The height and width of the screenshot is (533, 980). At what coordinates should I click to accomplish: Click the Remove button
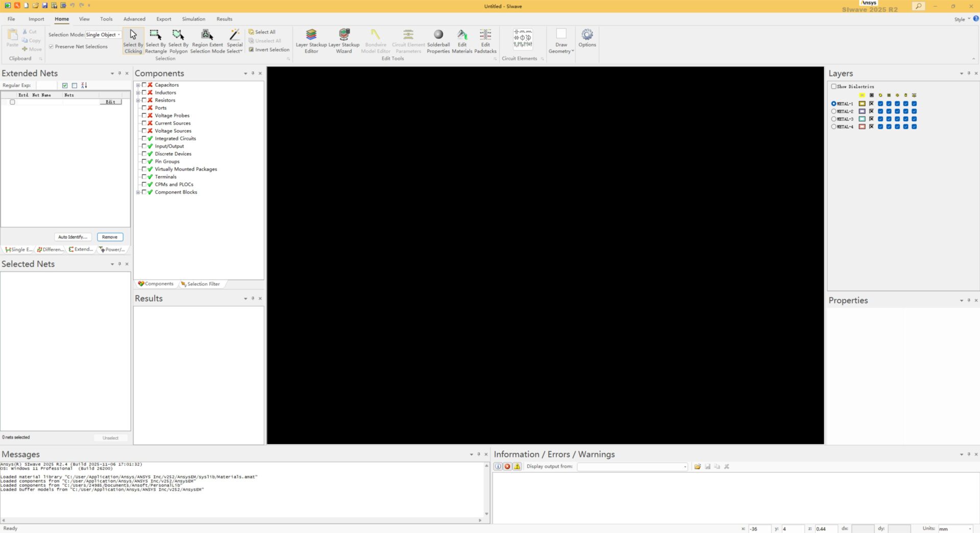pyautogui.click(x=110, y=237)
